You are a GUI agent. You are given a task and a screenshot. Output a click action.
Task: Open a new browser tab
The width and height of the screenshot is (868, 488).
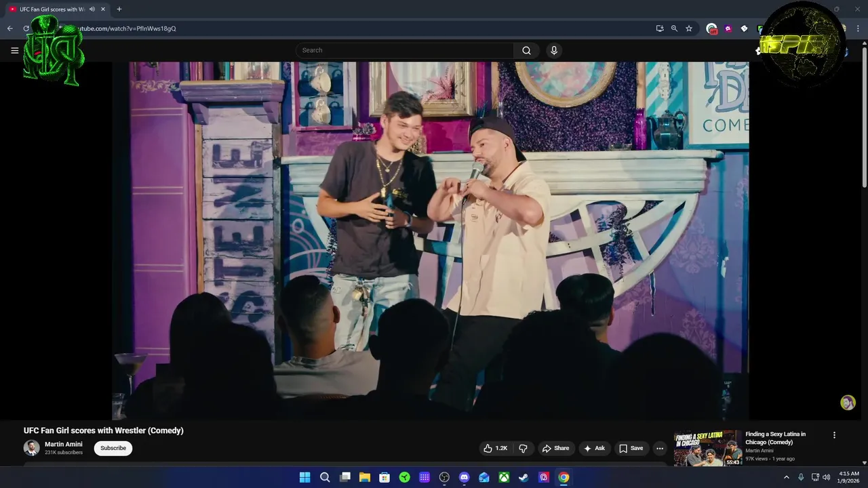119,9
